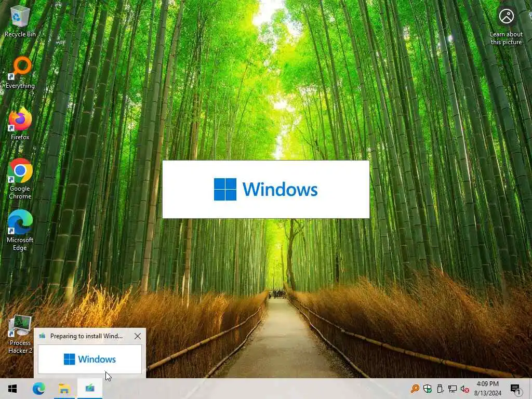Screen dimensions: 532x399
Task: Click the Show desktop strip at taskbar end
Action: click(530, 389)
